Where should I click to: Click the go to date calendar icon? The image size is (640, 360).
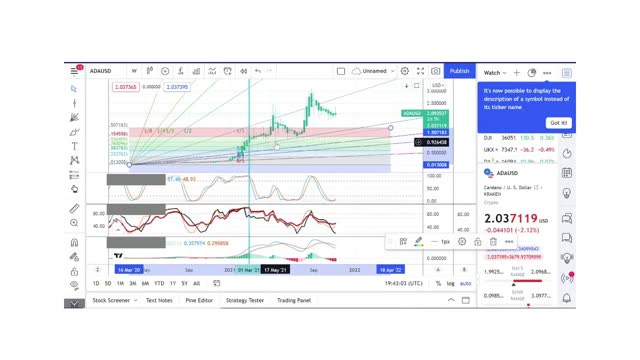217,283
